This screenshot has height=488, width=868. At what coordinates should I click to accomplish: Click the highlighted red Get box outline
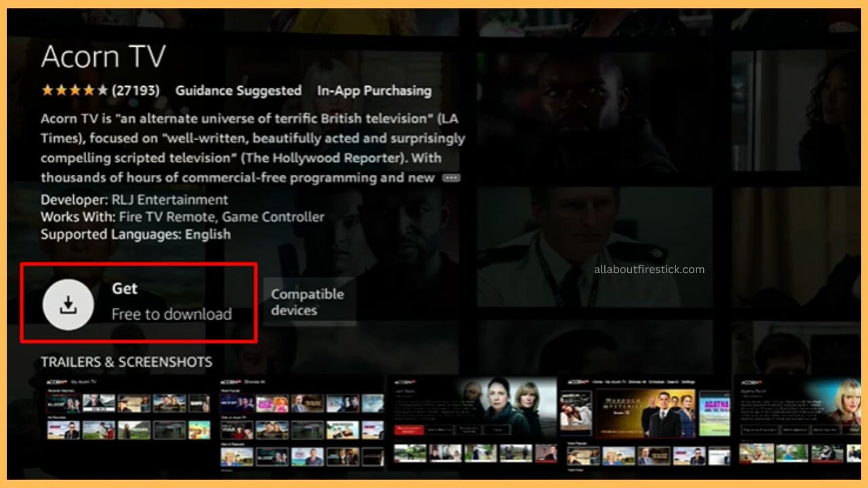pos(139,264)
